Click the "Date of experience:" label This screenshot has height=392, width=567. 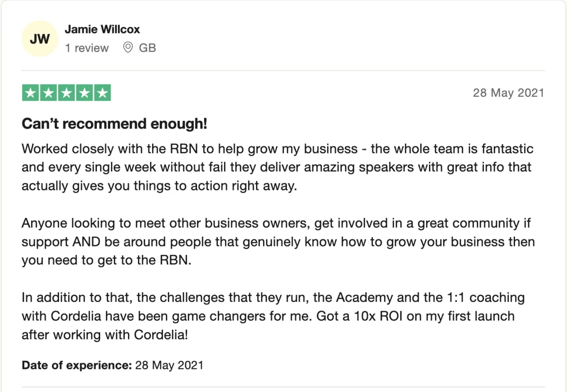click(77, 365)
